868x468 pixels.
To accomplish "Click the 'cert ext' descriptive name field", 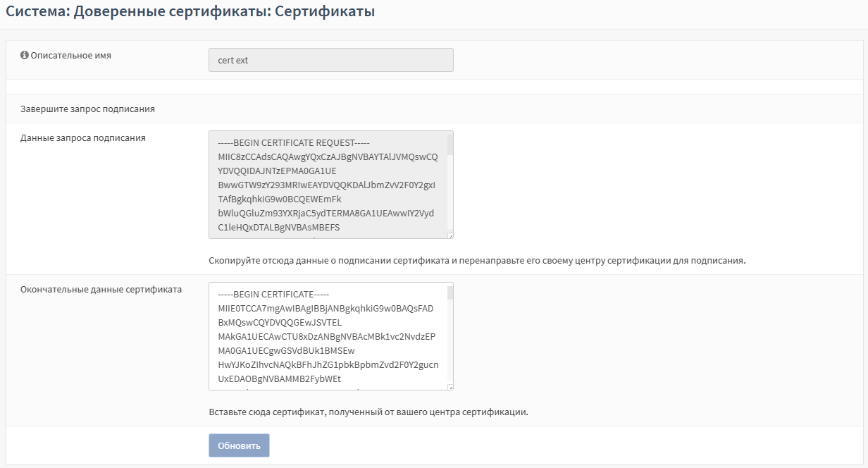I will (x=330, y=60).
